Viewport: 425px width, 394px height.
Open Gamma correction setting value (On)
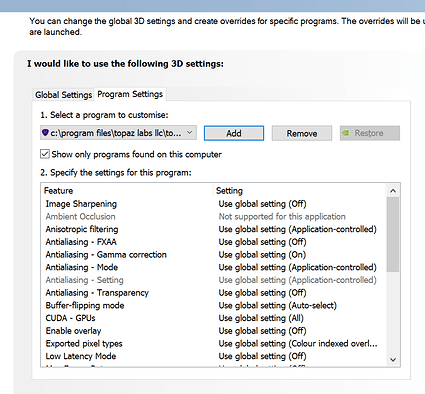click(x=262, y=254)
